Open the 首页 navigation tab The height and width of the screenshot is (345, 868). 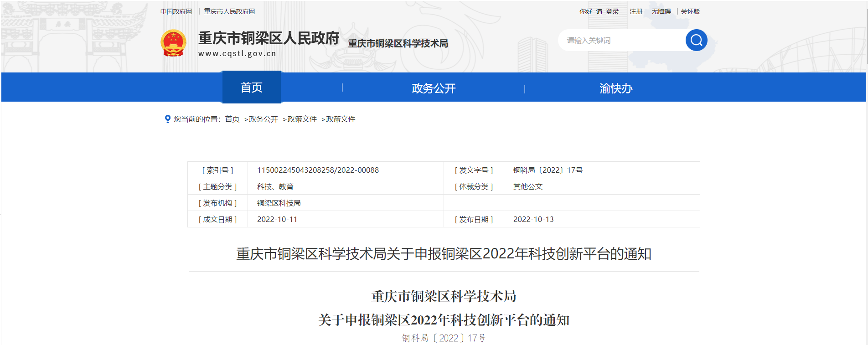[x=251, y=88]
